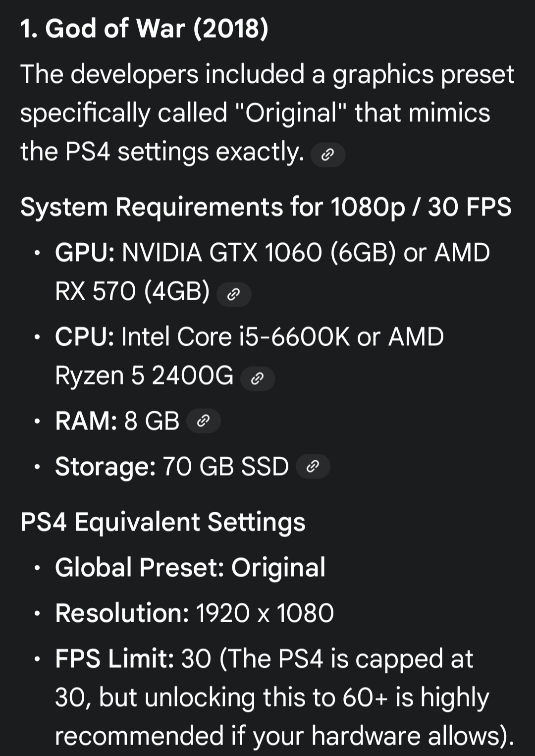Click the "highly" word in FPS note

[x=454, y=697]
